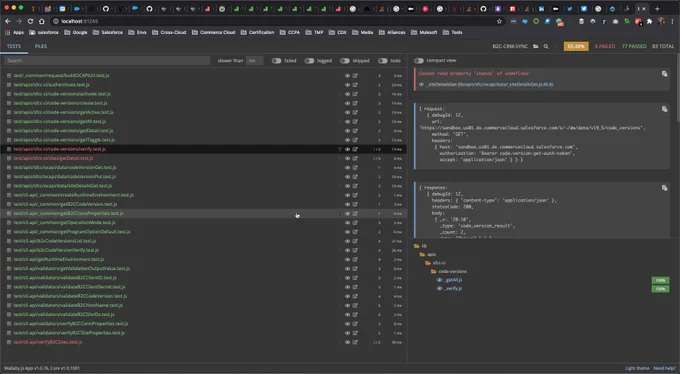
Task: Open validateB2CHostName.test.js in editor icon
Action: [355, 305]
